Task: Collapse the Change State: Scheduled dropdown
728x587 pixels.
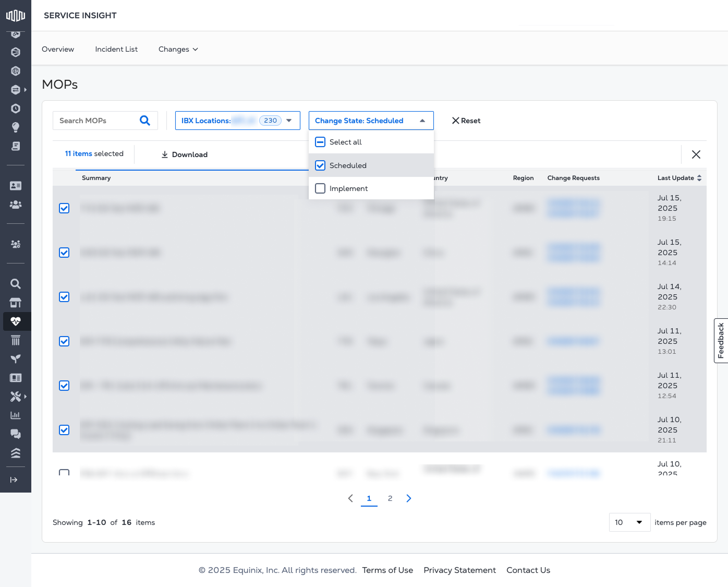Action: pyautogui.click(x=371, y=121)
